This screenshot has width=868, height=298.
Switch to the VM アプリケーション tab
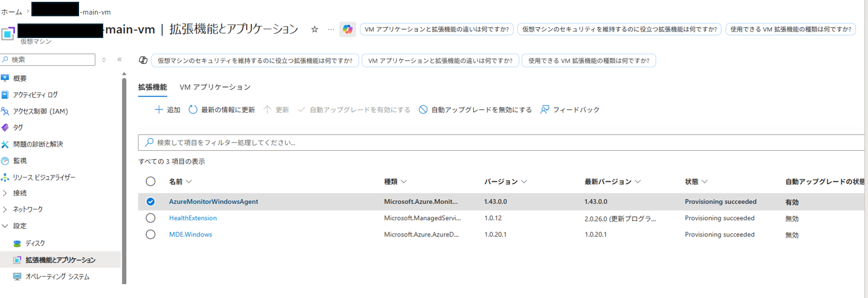click(x=215, y=87)
